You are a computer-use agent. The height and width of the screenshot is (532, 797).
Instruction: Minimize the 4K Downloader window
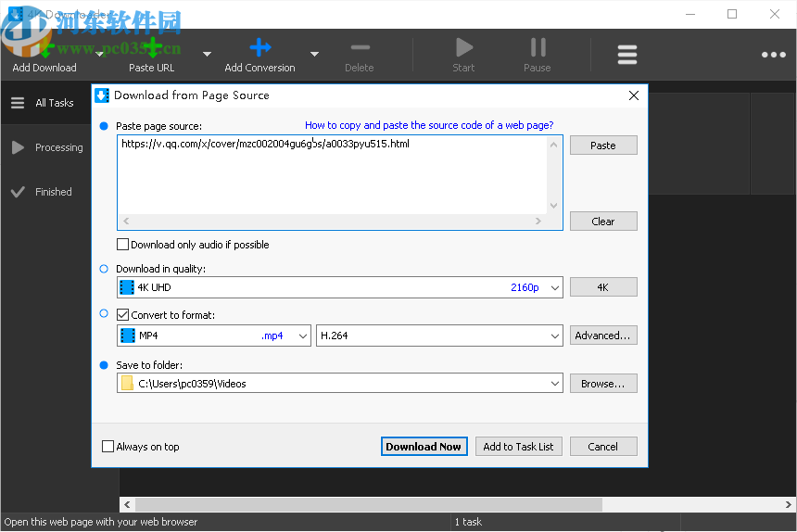[690, 14]
